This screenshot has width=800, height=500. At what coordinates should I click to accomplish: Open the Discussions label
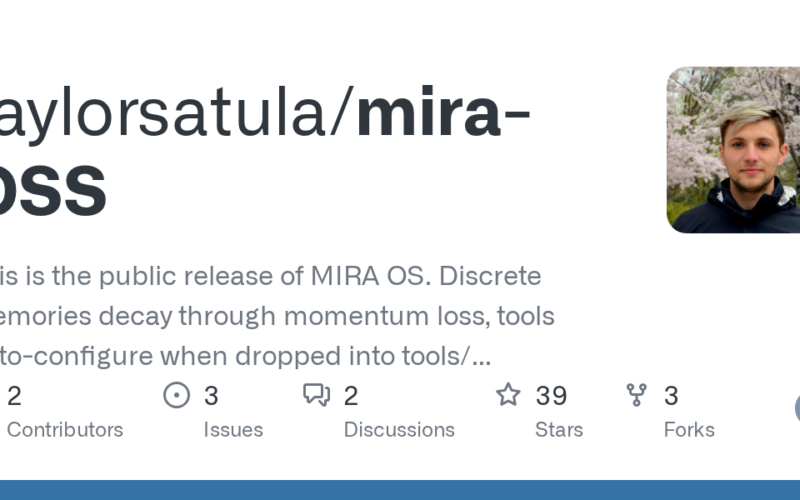[x=399, y=430]
